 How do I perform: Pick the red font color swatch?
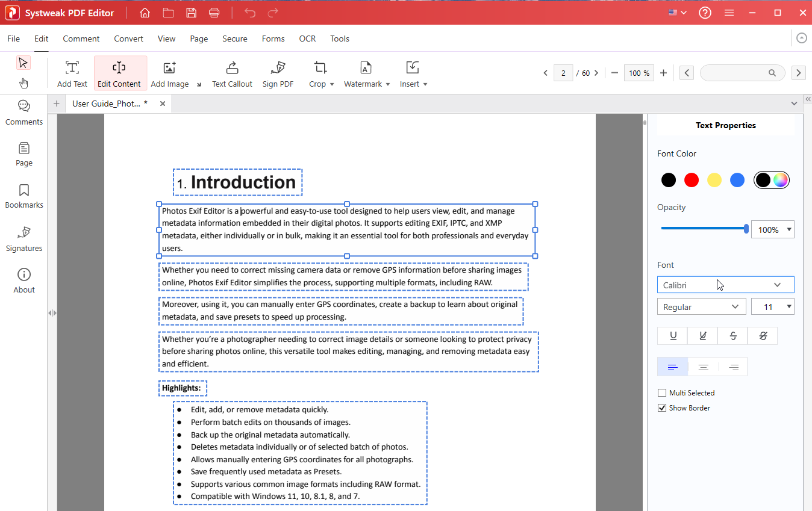[x=692, y=180]
